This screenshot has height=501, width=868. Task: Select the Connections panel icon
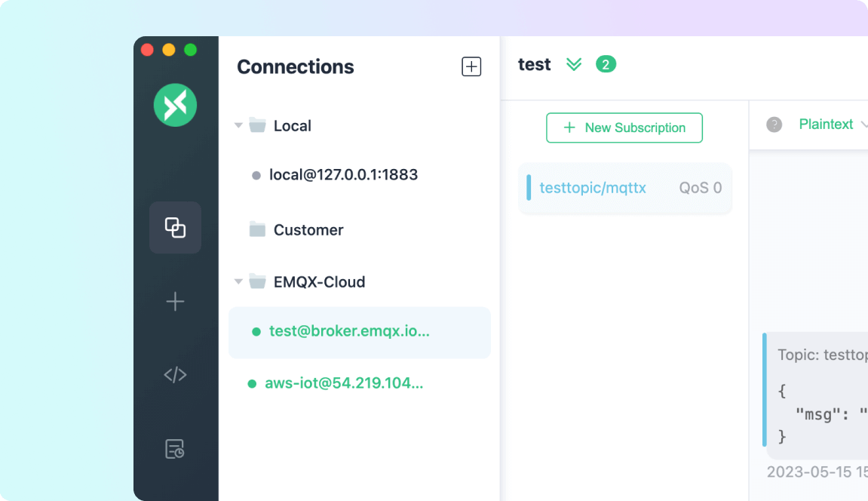coord(175,227)
